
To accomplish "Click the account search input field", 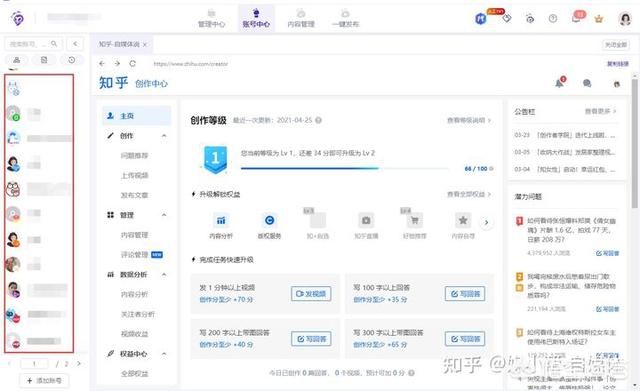I will coord(33,44).
